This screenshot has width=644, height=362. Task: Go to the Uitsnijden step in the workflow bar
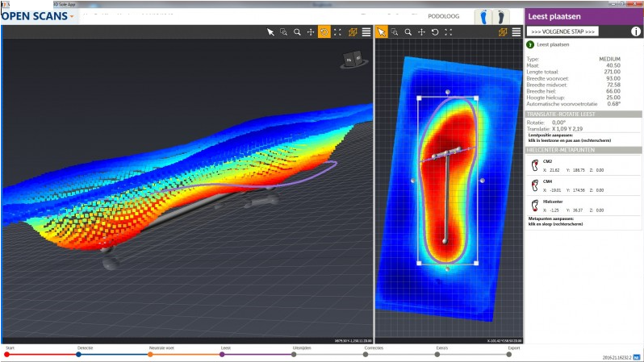pos(294,353)
